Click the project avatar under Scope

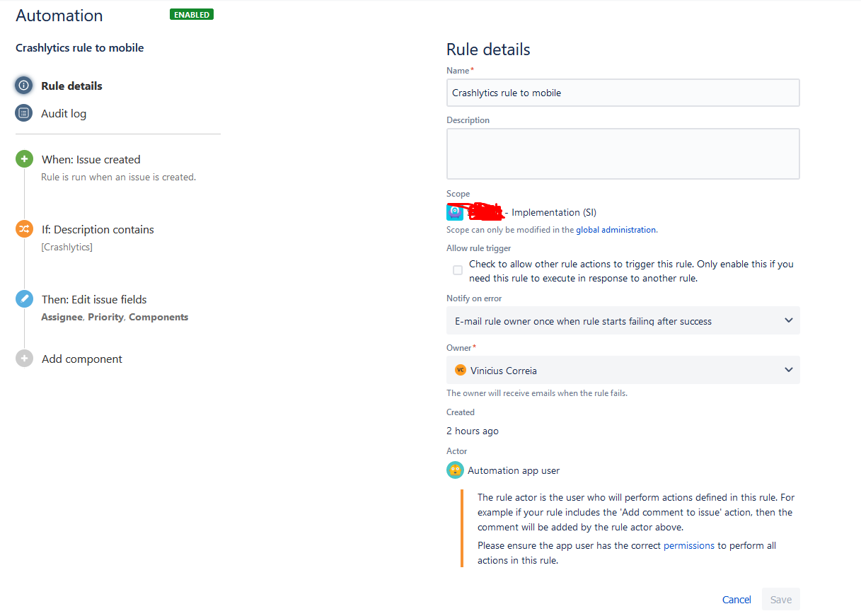click(x=455, y=212)
